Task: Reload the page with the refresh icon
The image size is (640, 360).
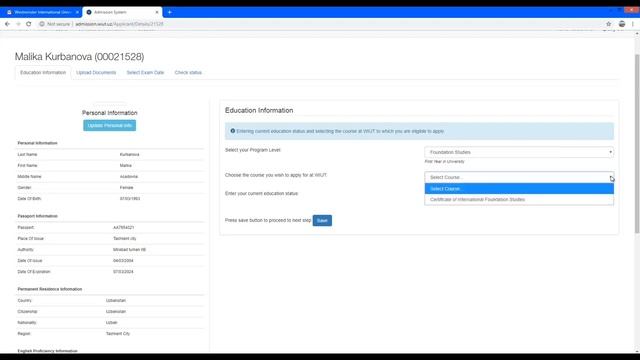Action: coord(29,24)
